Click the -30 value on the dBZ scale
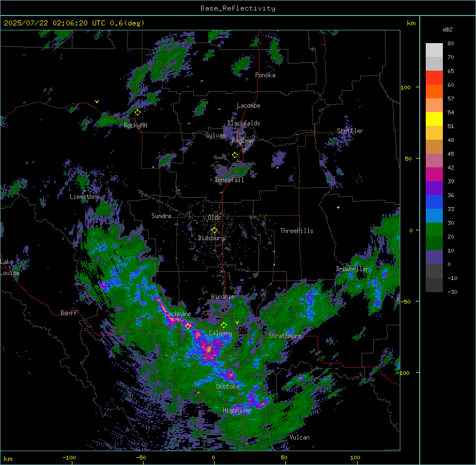Screen dimensions: 476x465 [x=452, y=292]
